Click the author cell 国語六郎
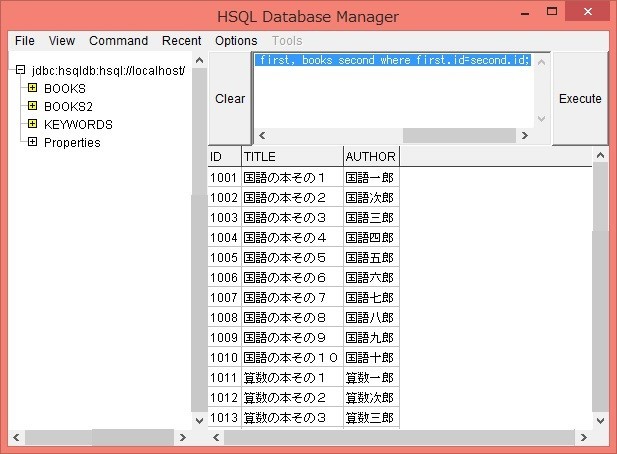 371,278
